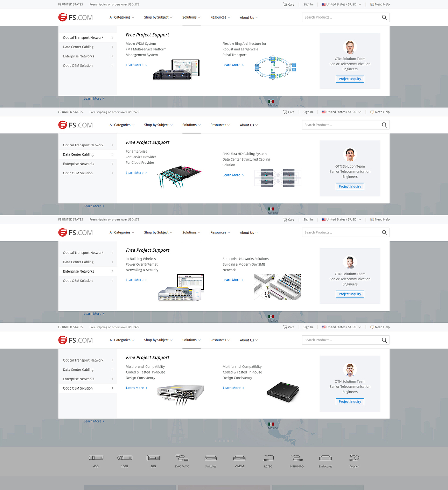The image size is (448, 490).
Task: Open the black coding box device image
Action: 283,392
